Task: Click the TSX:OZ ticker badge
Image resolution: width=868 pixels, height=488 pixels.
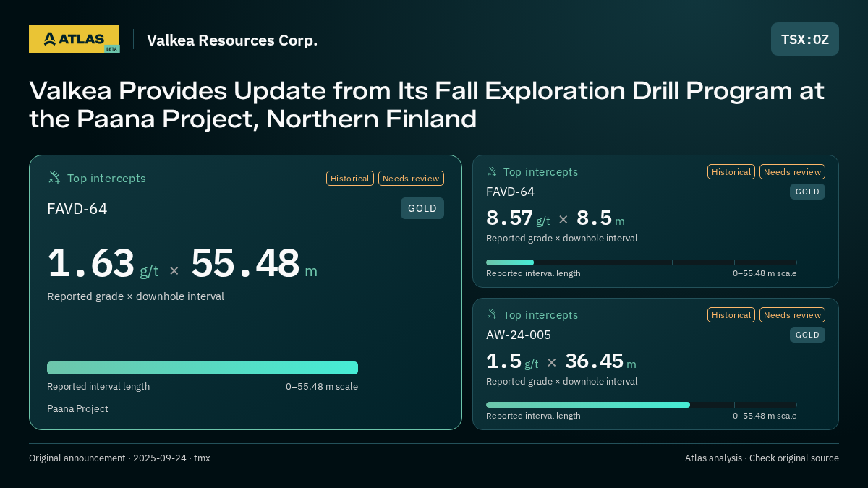Action: [804, 39]
